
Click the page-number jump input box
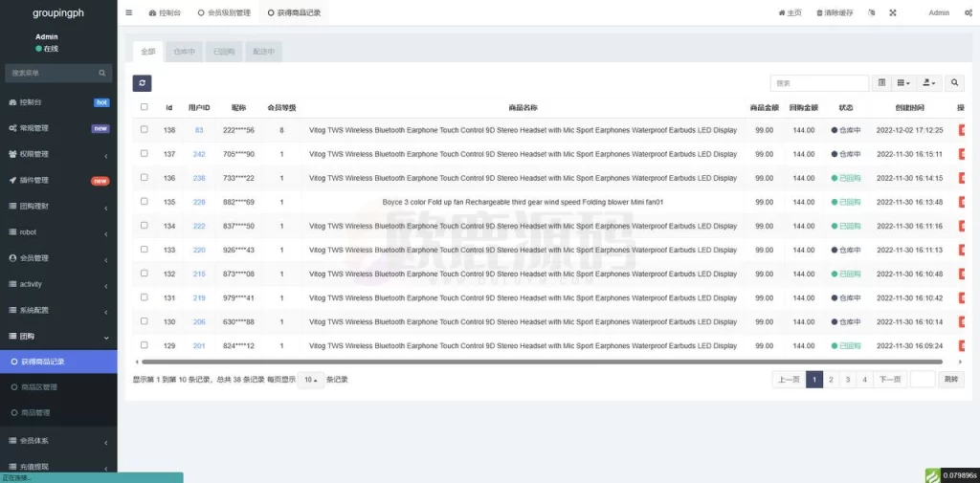point(923,380)
